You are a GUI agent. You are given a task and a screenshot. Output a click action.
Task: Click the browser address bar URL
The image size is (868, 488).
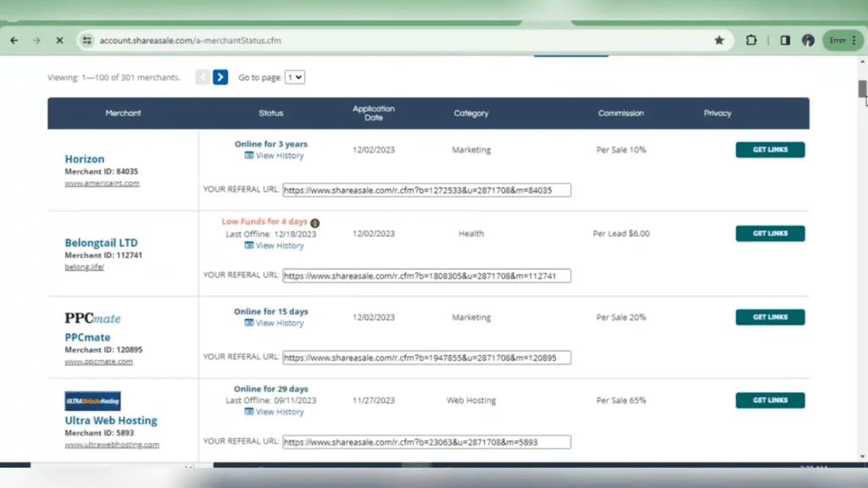pyautogui.click(x=191, y=41)
